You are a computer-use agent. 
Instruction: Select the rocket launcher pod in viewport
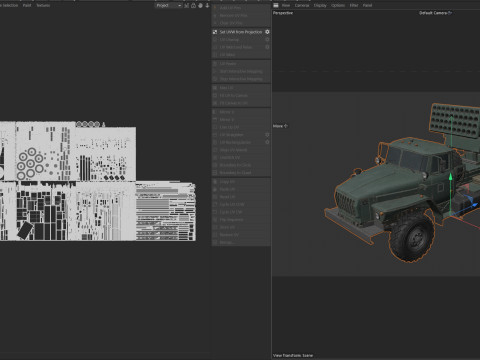[x=455, y=122]
